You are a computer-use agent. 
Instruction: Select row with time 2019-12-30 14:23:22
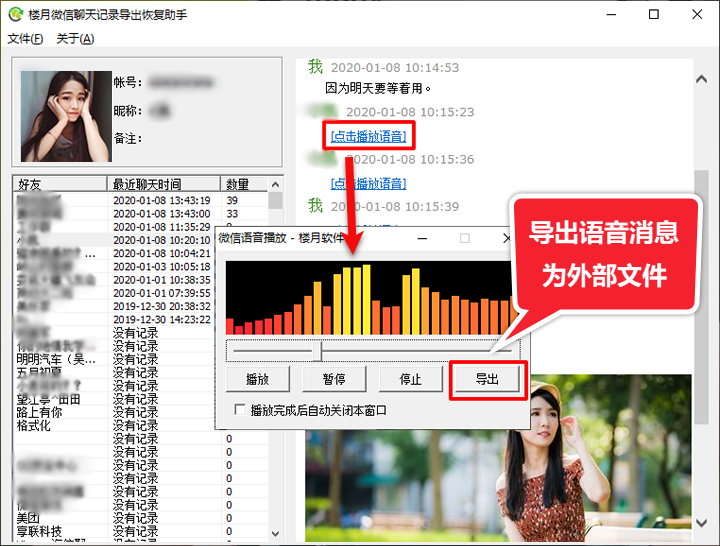pos(115,320)
